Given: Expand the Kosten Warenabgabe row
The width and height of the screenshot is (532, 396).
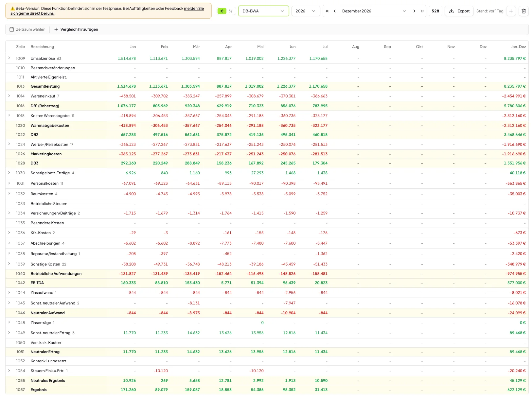Looking at the screenshot, I should 9,115.
